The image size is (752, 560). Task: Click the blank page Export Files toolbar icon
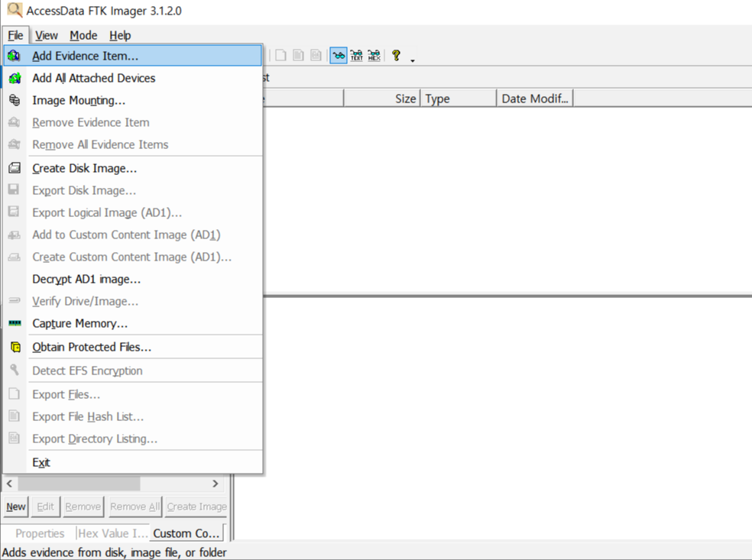click(281, 55)
